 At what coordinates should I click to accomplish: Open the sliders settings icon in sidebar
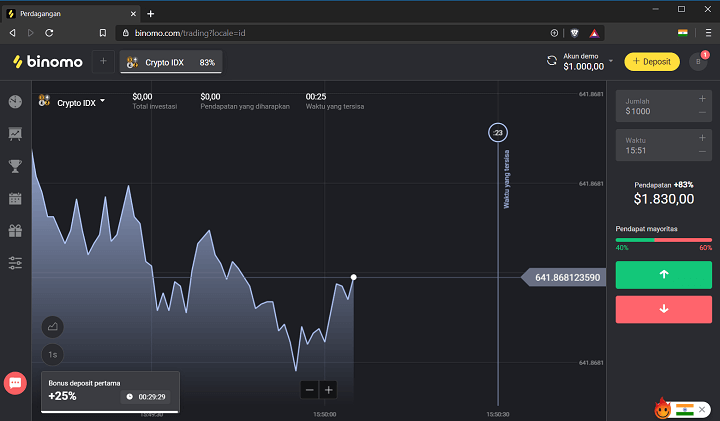pyautogui.click(x=15, y=263)
